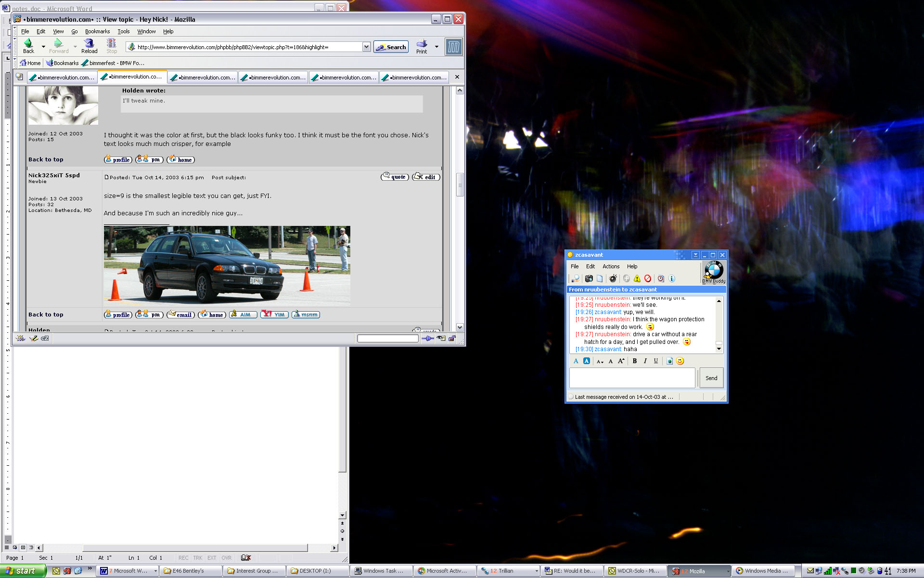Insert a smiley emoticon in chat
Image resolution: width=924 pixels, height=578 pixels.
680,361
